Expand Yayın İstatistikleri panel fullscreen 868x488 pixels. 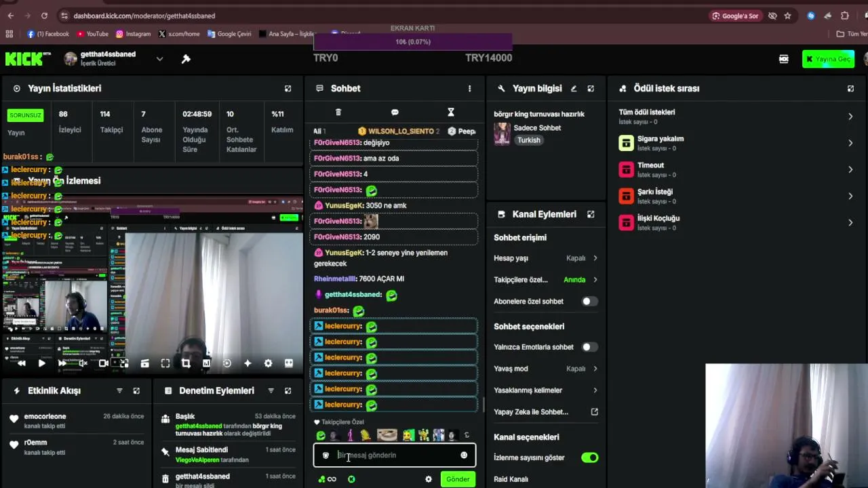click(288, 88)
